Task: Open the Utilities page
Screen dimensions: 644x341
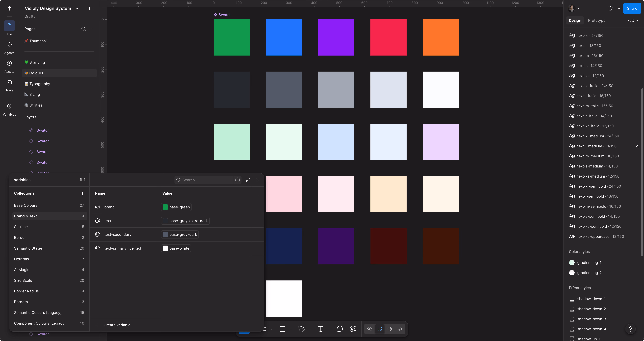Action: (x=59, y=105)
